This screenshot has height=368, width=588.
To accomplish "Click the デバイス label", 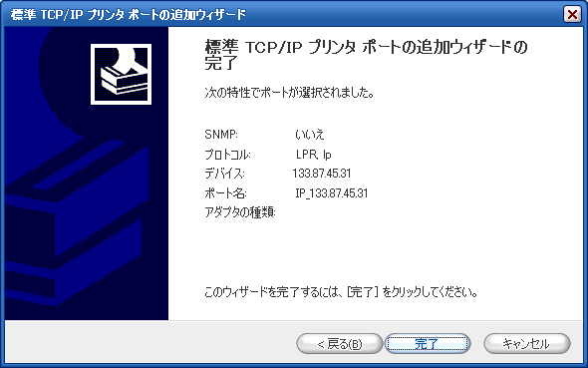I will [x=224, y=174].
